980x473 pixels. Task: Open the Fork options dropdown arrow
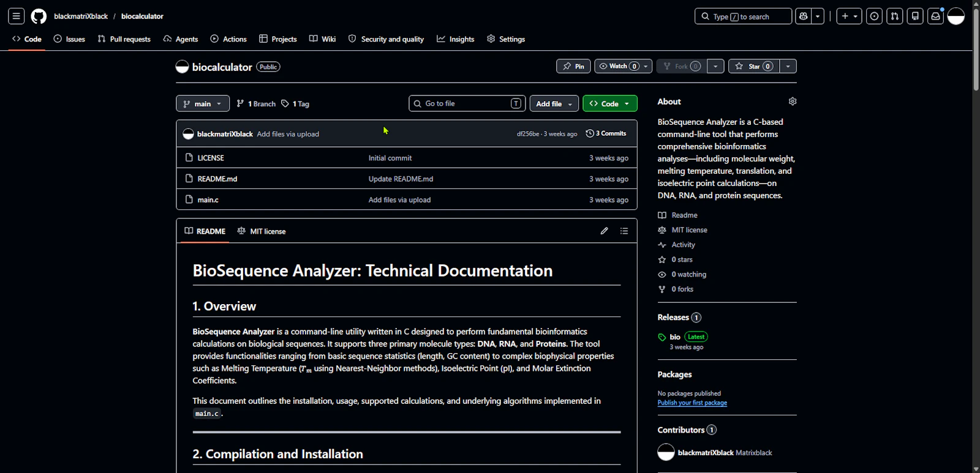715,66
